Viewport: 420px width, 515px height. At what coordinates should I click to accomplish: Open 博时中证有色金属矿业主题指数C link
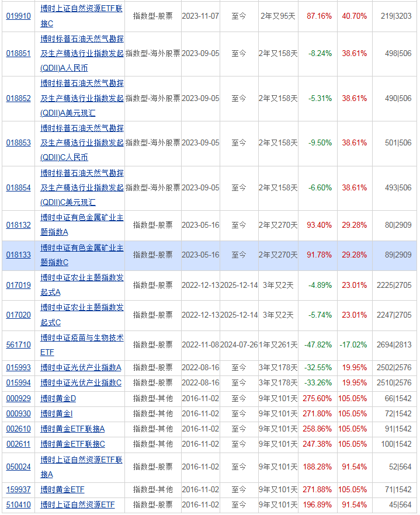(x=82, y=255)
